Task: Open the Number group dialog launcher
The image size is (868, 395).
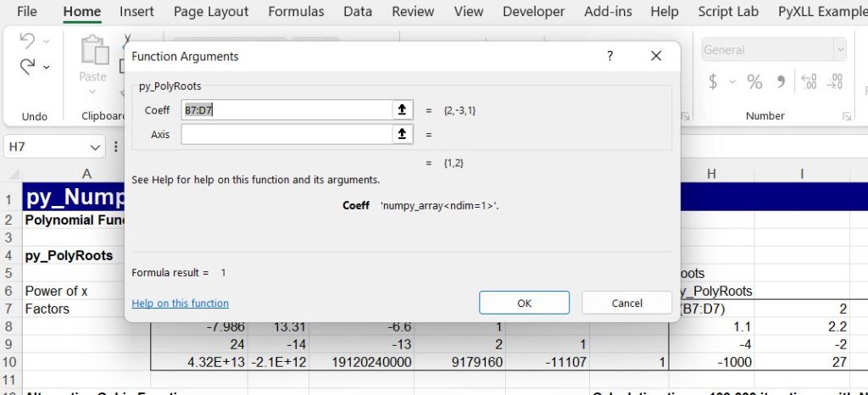Action: pyautogui.click(x=846, y=116)
